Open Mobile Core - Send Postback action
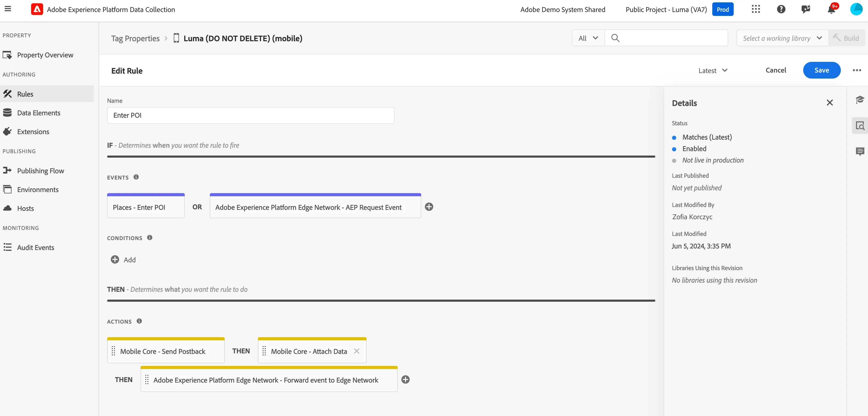This screenshot has height=416, width=868. coord(165,350)
